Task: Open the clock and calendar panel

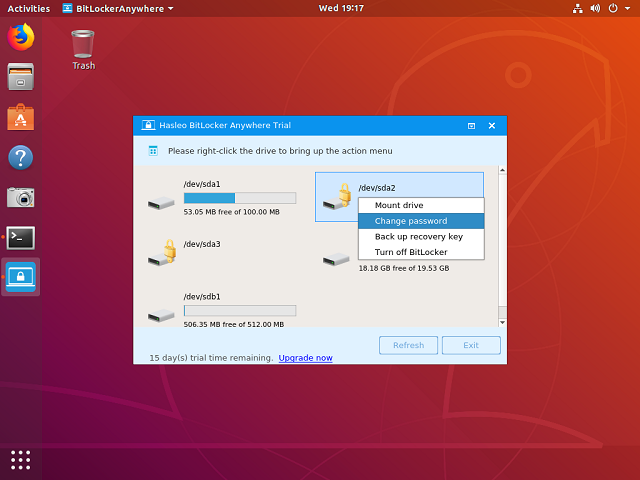Action: [341, 8]
